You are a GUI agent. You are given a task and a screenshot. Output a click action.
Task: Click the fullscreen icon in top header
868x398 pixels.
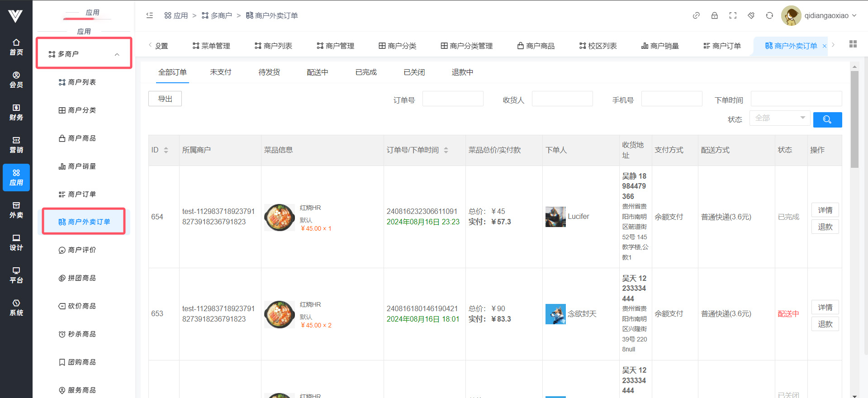click(x=733, y=15)
